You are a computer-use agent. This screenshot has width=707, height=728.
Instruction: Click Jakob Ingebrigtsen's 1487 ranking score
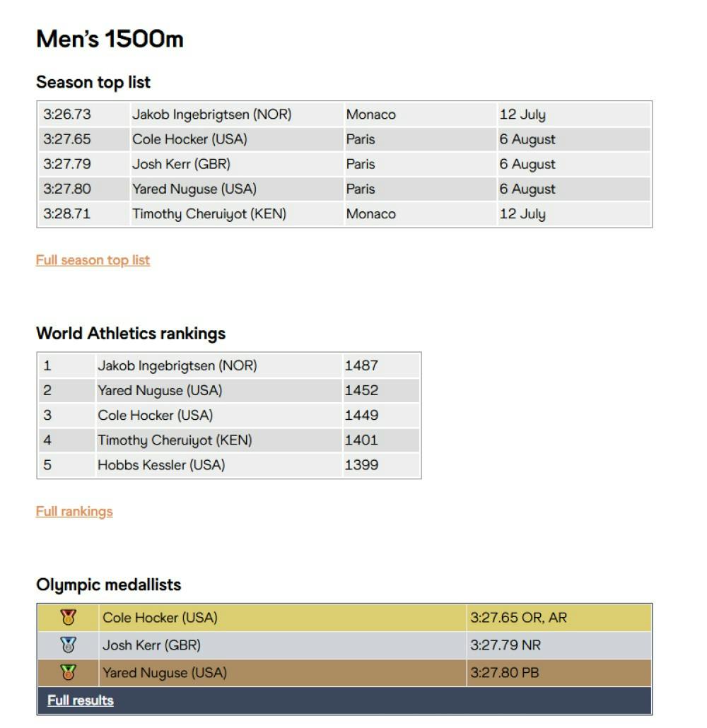tap(361, 366)
